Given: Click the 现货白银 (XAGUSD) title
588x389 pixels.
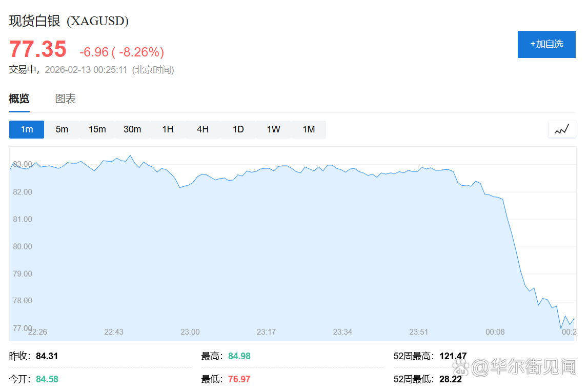Looking at the screenshot, I should coord(69,21).
